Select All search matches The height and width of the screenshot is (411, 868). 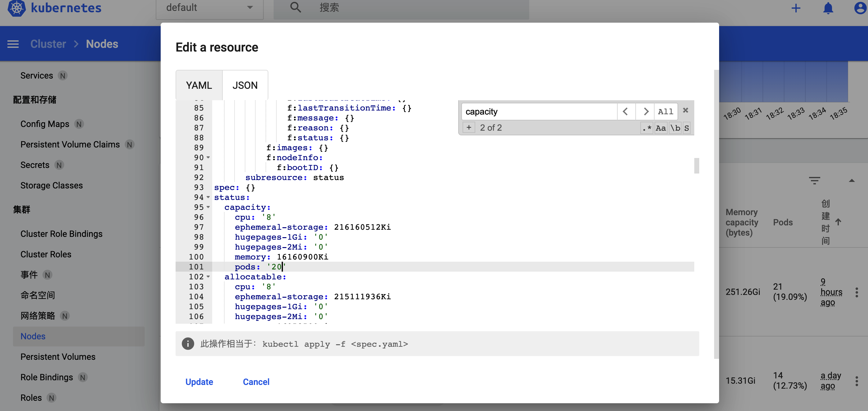click(x=665, y=112)
